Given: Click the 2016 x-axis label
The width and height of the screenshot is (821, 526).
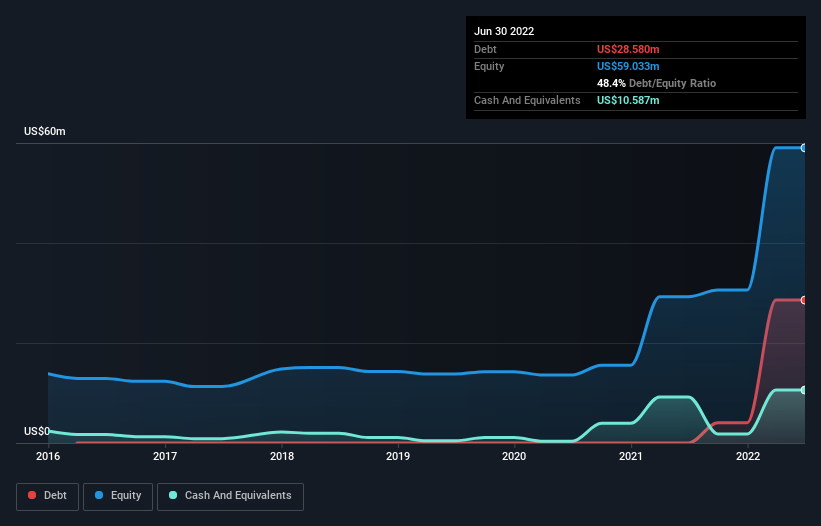Looking at the screenshot, I should (x=48, y=456).
